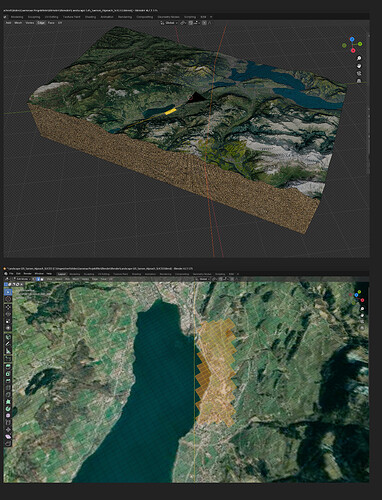Activate the Shrink/Fatten tool
The height and width of the screenshot is (500, 382).
pyautogui.click(x=8, y=429)
